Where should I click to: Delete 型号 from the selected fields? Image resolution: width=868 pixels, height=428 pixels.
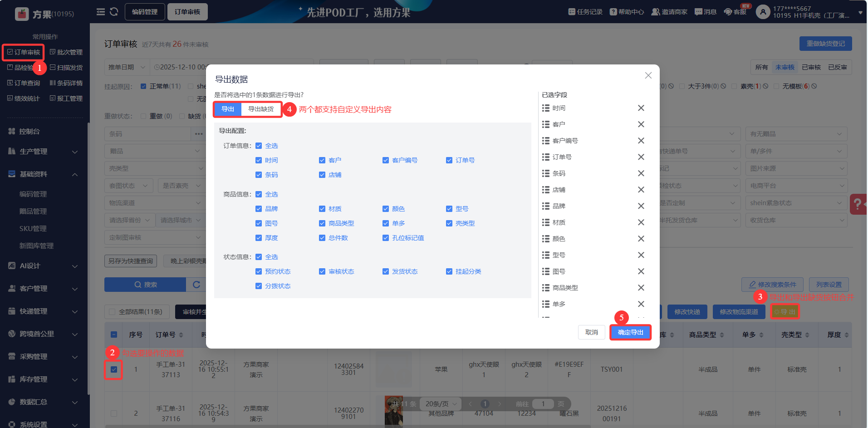pyautogui.click(x=641, y=255)
